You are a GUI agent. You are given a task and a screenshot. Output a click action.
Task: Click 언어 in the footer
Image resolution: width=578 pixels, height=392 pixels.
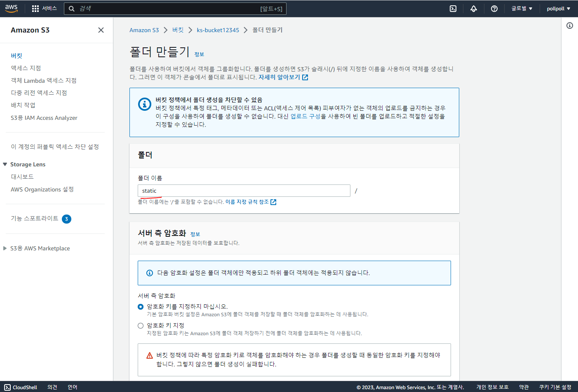73,387
